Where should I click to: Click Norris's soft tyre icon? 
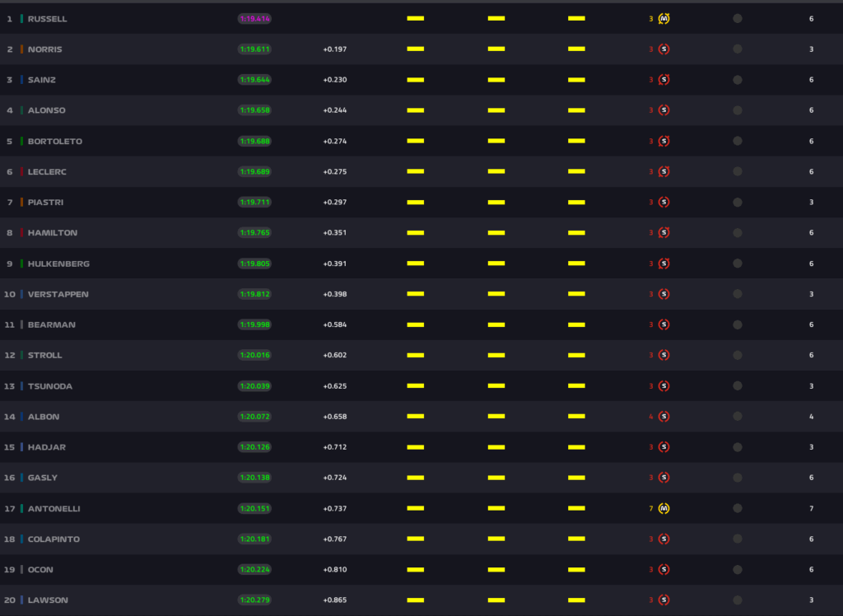click(x=664, y=49)
